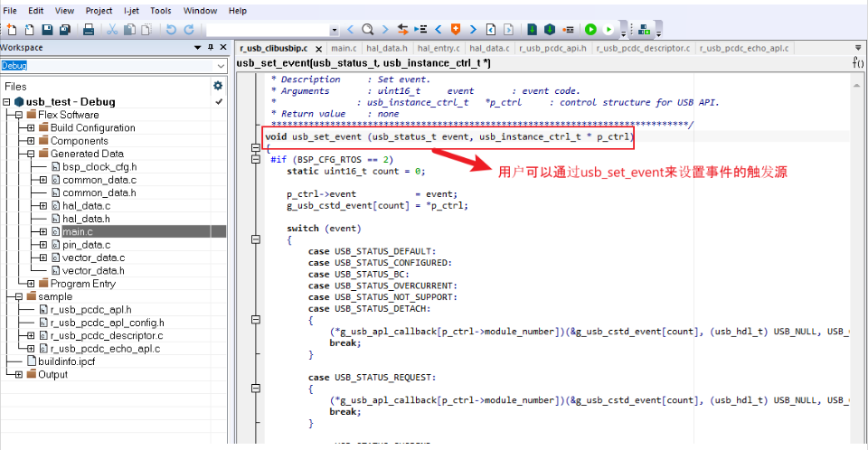Click the Compile icon with green arrow
This screenshot has width=868, height=450.
(x=532, y=29)
